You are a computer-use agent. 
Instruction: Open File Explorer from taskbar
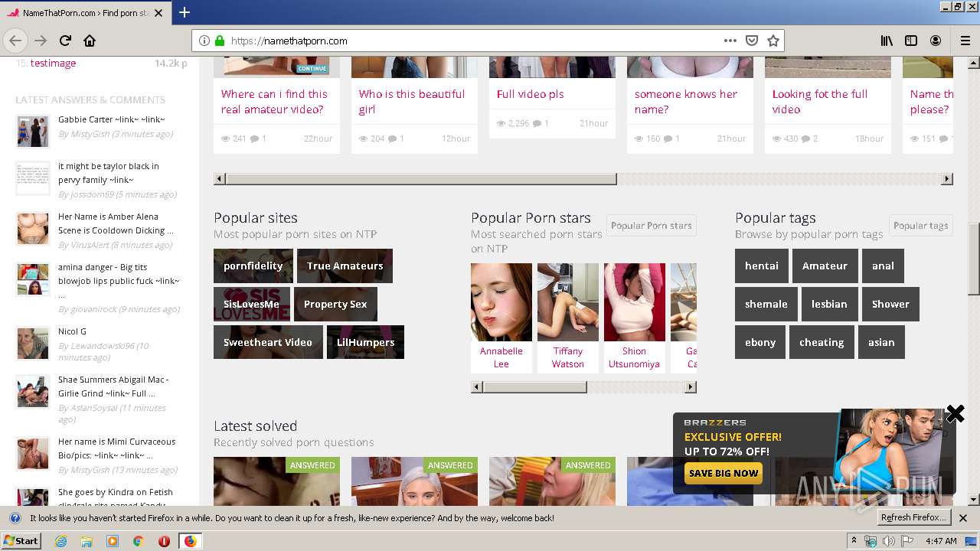[x=87, y=541]
